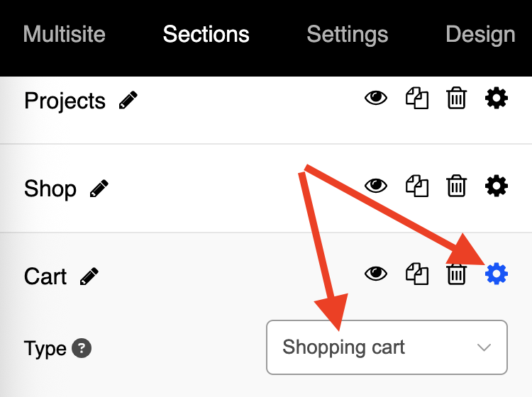Edit the Cart section name with pencil icon
The height and width of the screenshot is (397, 532).
(x=89, y=276)
